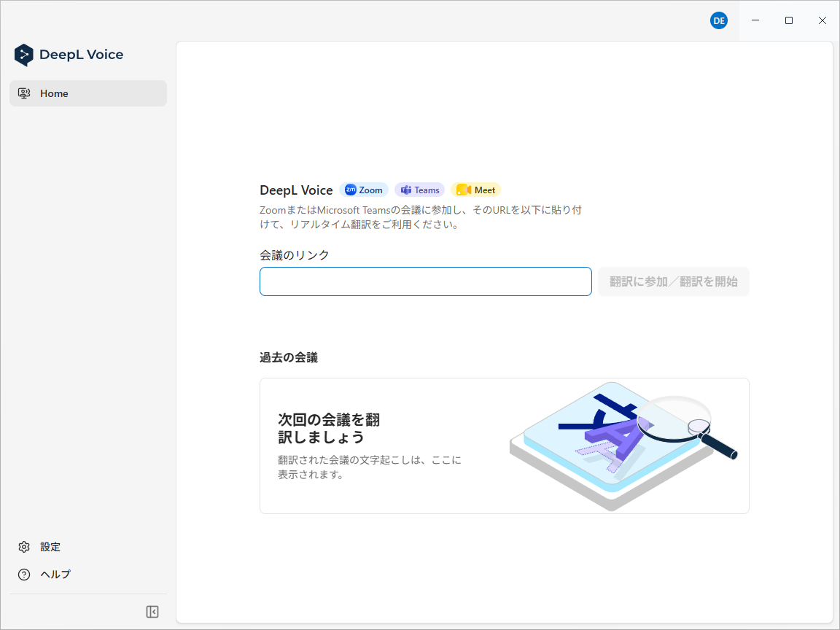Click the Home monitor icon
This screenshot has height=630, width=840.
(x=24, y=93)
